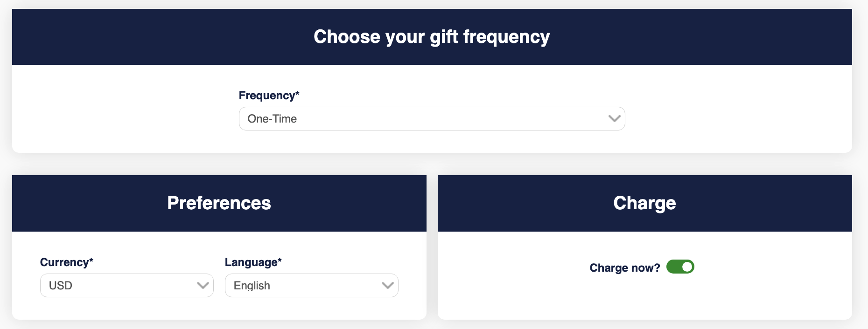868x329 pixels.
Task: Click the chevron arrow in Language field
Action: (387, 286)
